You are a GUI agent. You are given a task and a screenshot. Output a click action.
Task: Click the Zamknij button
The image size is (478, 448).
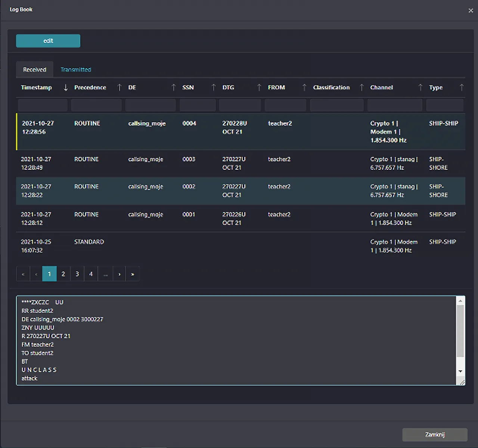tap(435, 435)
